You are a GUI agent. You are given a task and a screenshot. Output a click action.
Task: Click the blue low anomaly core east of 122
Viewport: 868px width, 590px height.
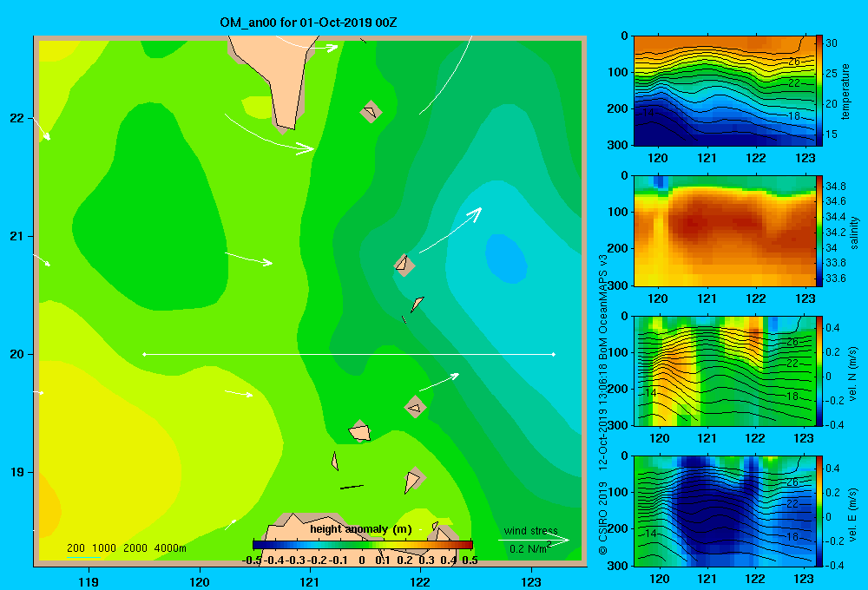pos(506,259)
